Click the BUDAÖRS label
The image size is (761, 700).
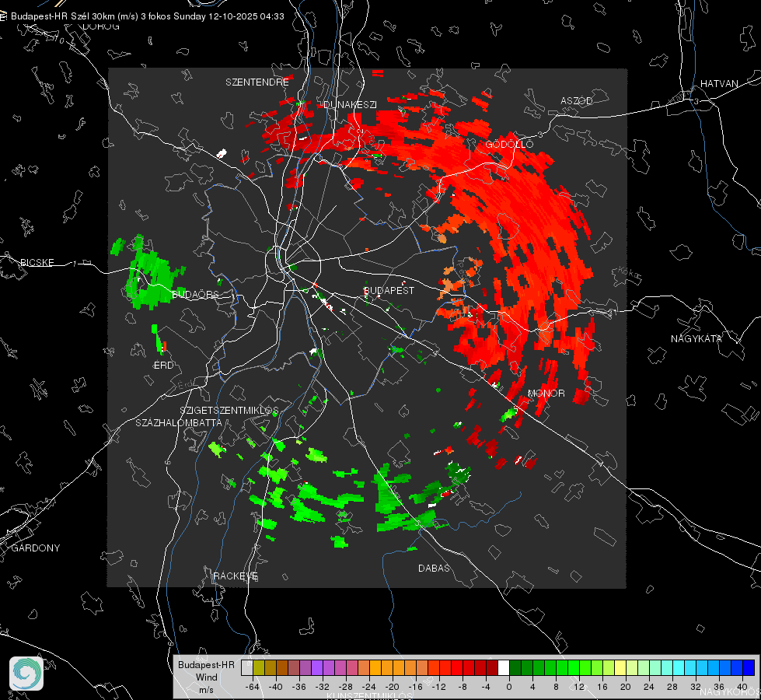(196, 294)
